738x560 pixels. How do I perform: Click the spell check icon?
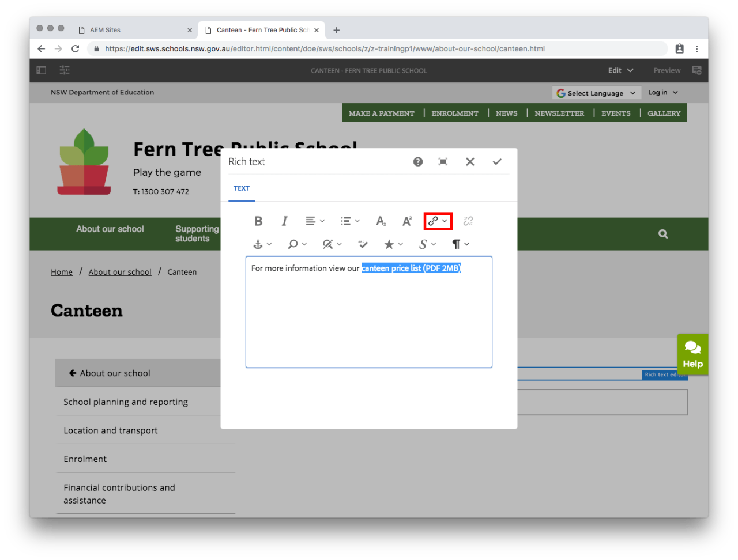click(363, 244)
